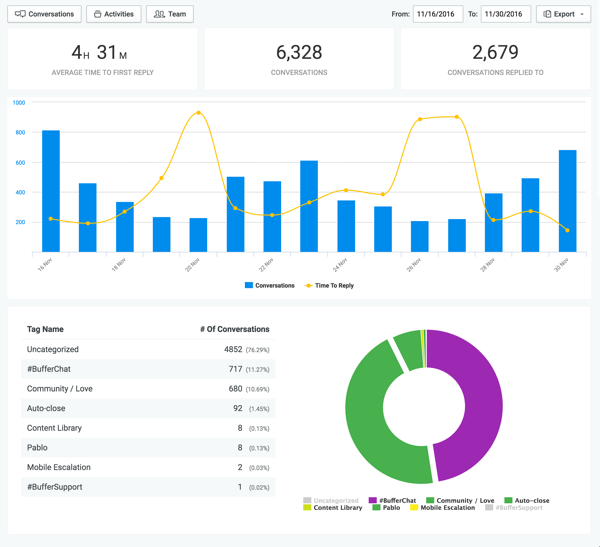Click the Team people icon

pyautogui.click(x=159, y=14)
